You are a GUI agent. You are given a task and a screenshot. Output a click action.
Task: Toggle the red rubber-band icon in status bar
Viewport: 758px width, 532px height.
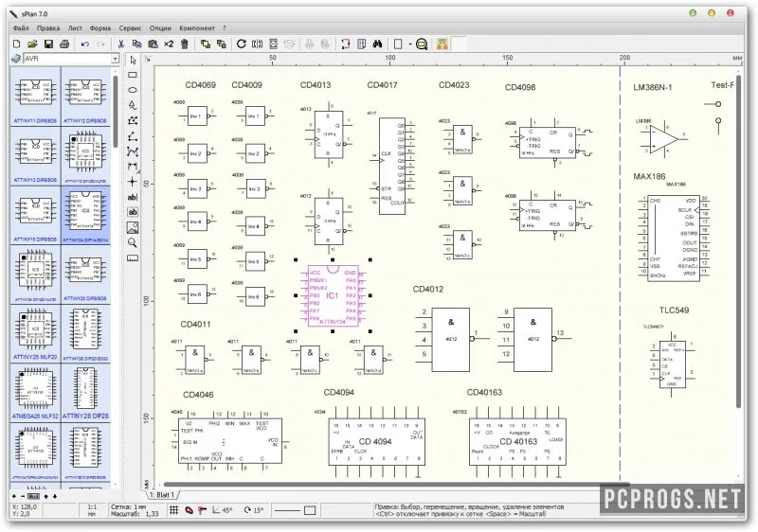189,510
